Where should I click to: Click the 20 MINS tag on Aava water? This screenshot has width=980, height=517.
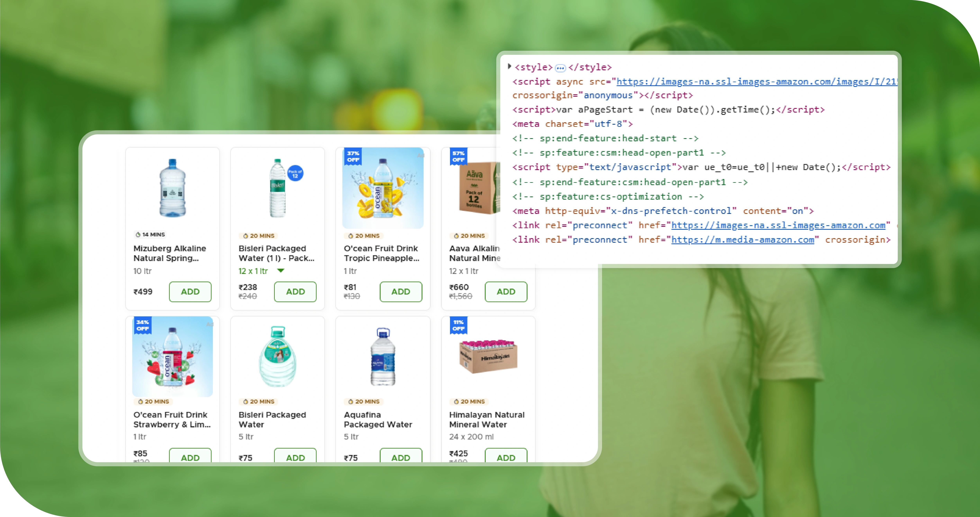point(469,236)
